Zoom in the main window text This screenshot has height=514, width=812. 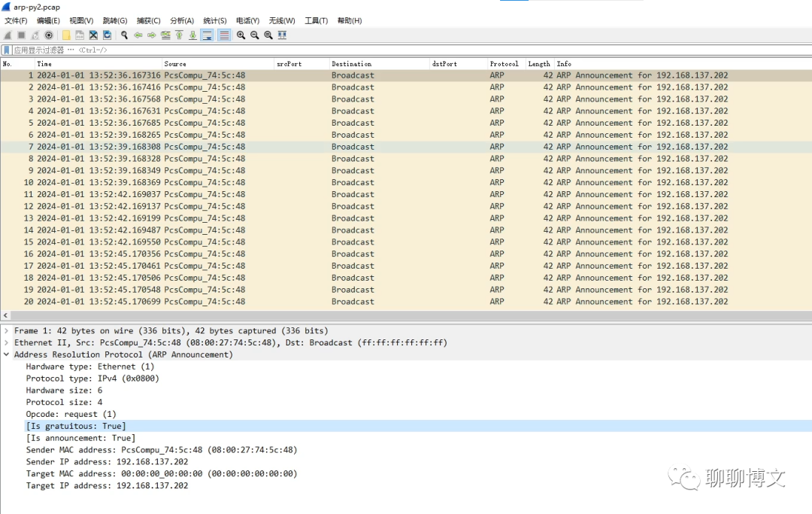241,35
